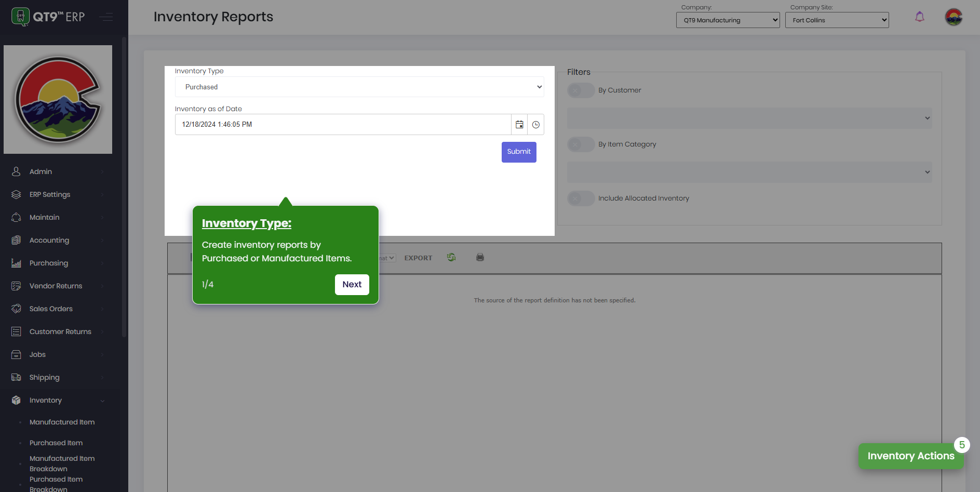Turn on Include Allocated Inventory
The width and height of the screenshot is (980, 492).
point(581,198)
